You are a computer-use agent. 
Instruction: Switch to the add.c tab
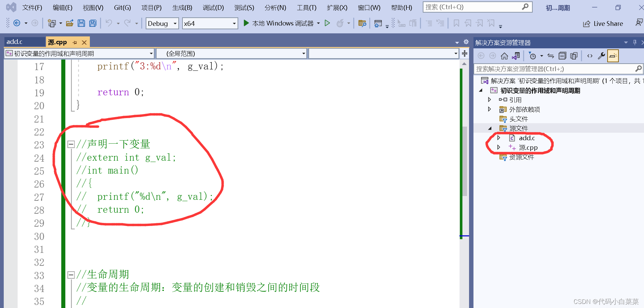point(15,42)
